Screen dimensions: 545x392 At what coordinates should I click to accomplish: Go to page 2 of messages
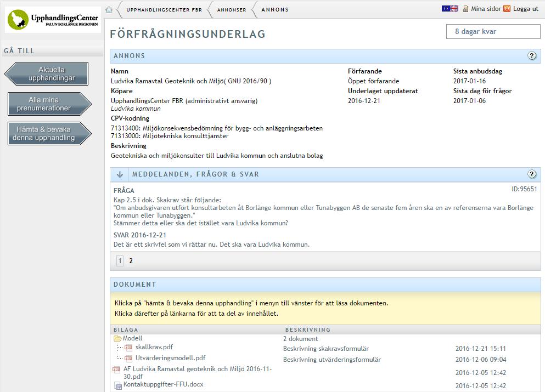coord(131,261)
